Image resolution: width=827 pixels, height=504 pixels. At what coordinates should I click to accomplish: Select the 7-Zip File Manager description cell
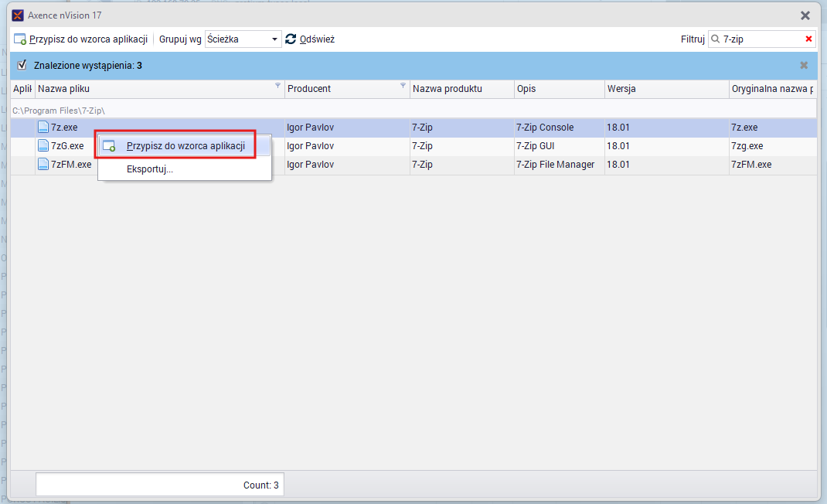click(555, 165)
